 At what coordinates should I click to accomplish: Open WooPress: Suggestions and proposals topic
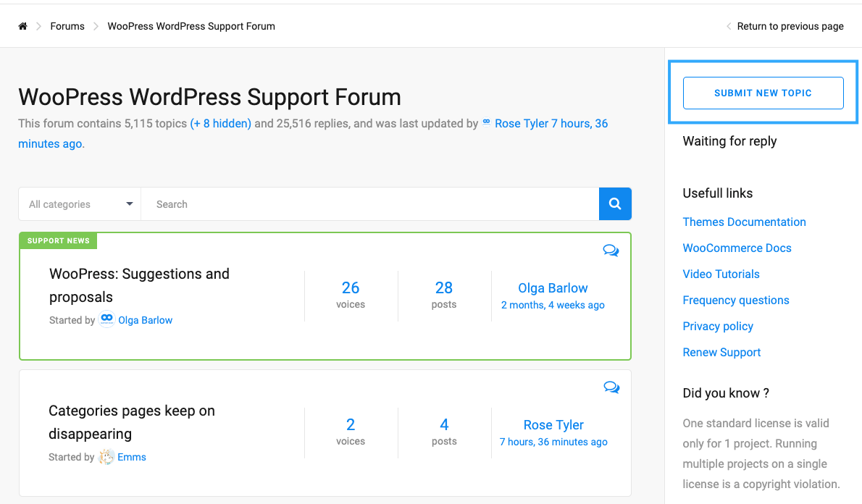coord(139,285)
